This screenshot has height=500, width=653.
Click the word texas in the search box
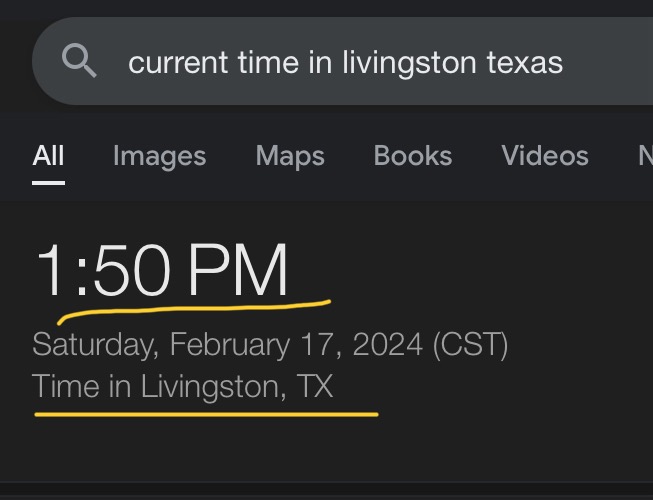524,64
